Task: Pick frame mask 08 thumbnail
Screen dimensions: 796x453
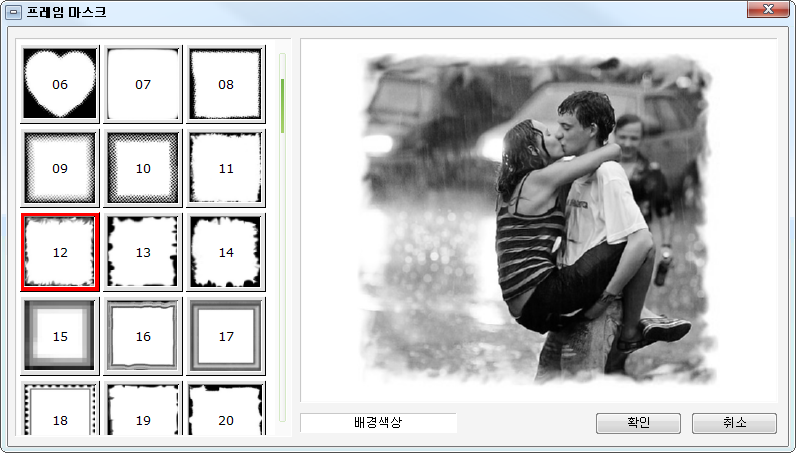Action: click(x=226, y=84)
